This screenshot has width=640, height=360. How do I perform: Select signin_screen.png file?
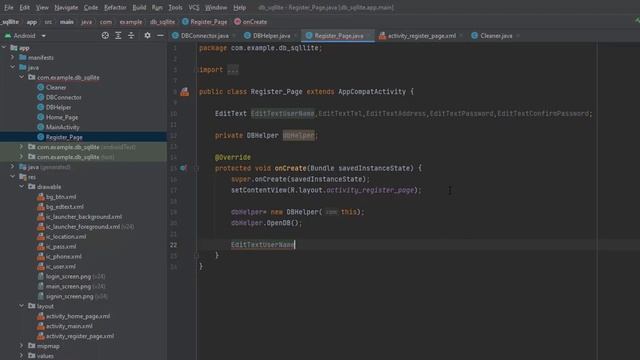click(69, 296)
